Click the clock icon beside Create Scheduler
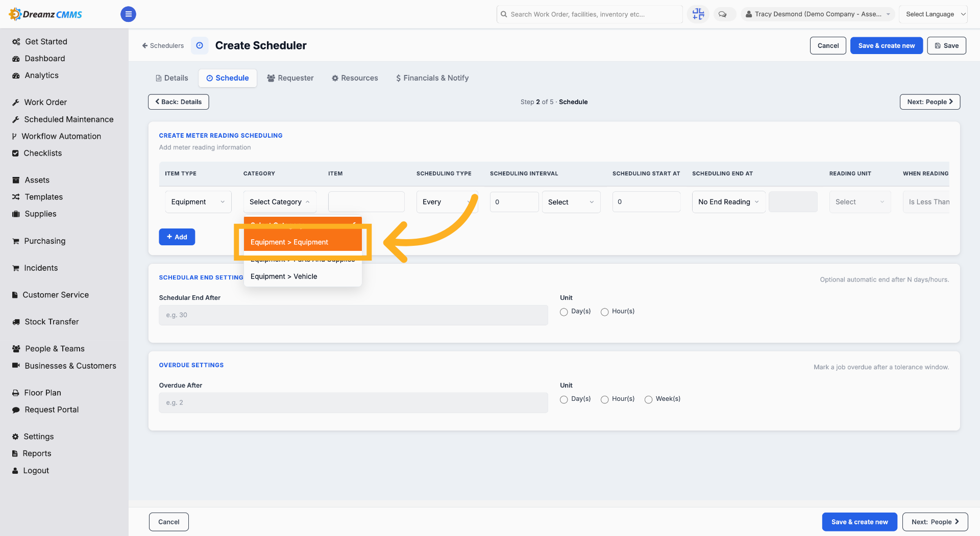This screenshot has height=536, width=980. point(200,45)
